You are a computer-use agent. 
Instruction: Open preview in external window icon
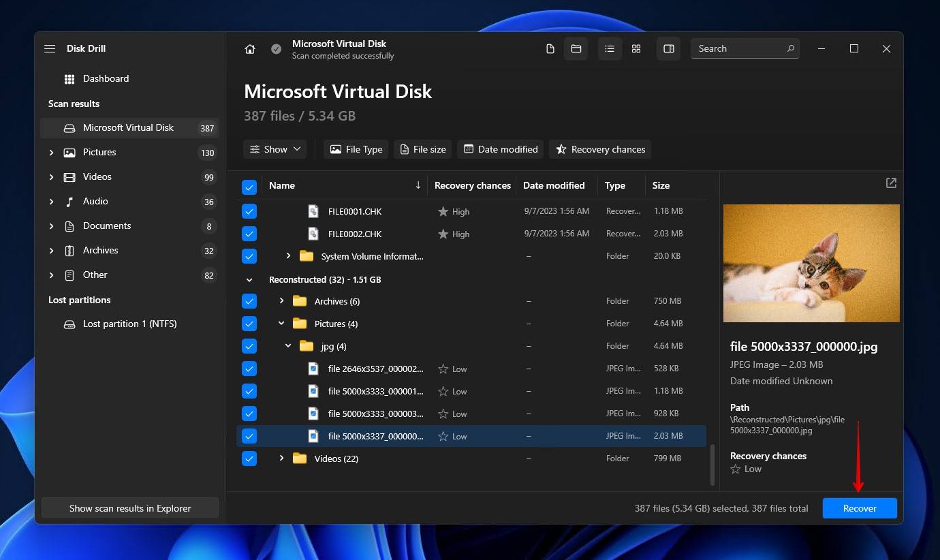coord(891,183)
